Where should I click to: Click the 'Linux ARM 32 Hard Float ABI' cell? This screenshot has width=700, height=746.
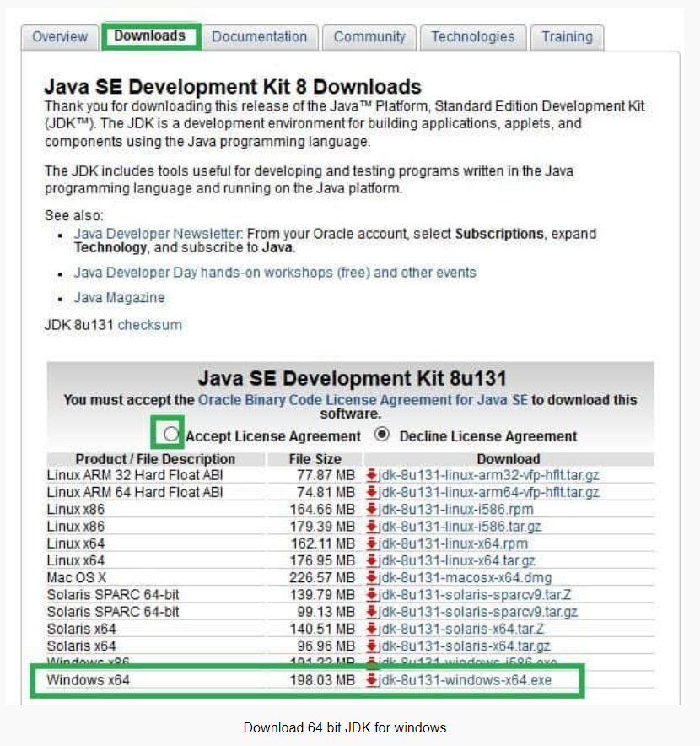tap(135, 475)
